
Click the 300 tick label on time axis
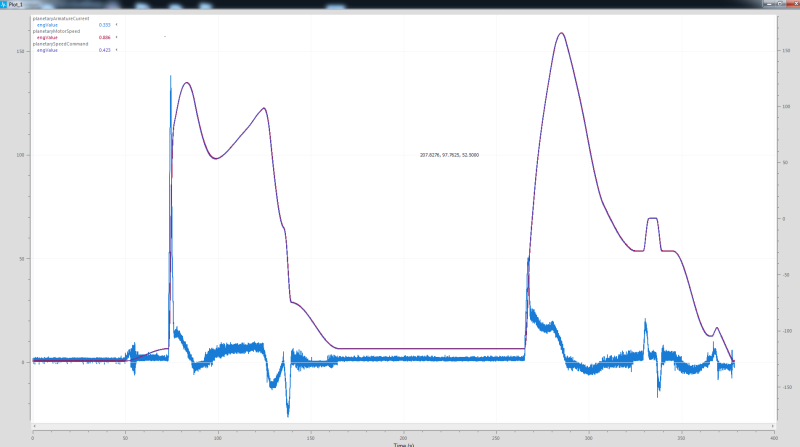click(588, 438)
